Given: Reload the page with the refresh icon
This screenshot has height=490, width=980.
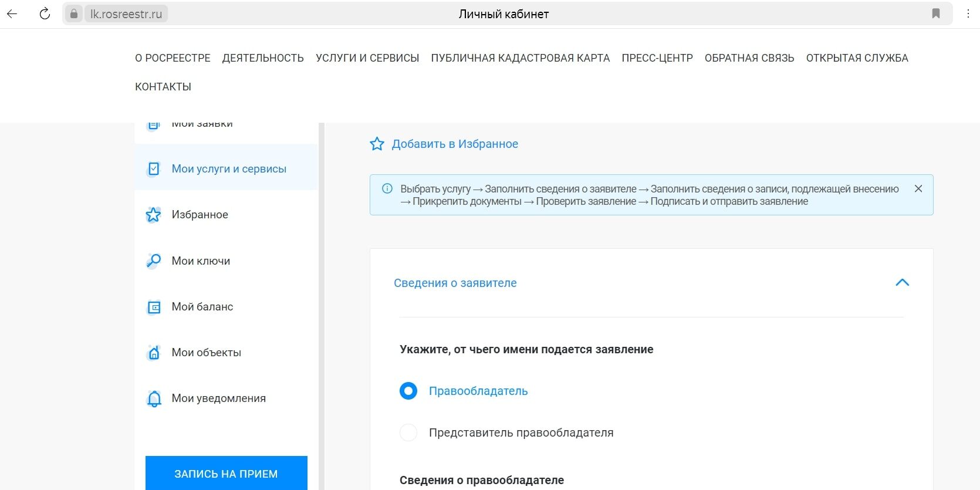Looking at the screenshot, I should tap(45, 13).
